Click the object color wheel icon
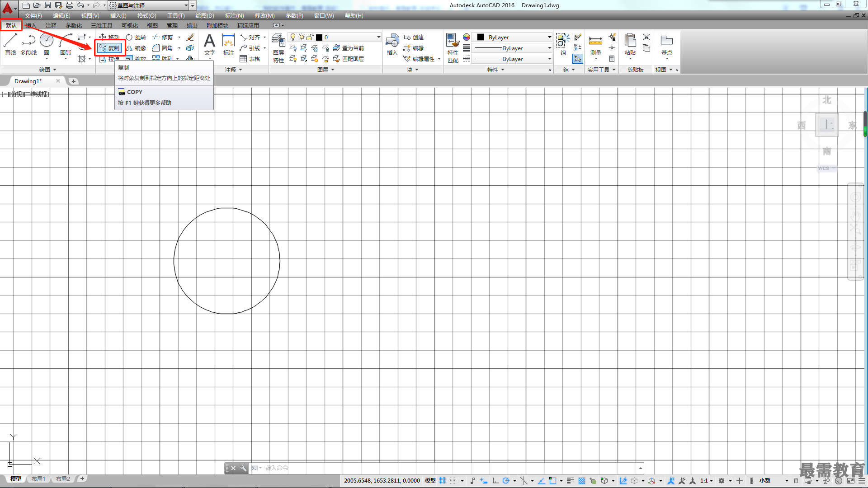 coord(467,37)
